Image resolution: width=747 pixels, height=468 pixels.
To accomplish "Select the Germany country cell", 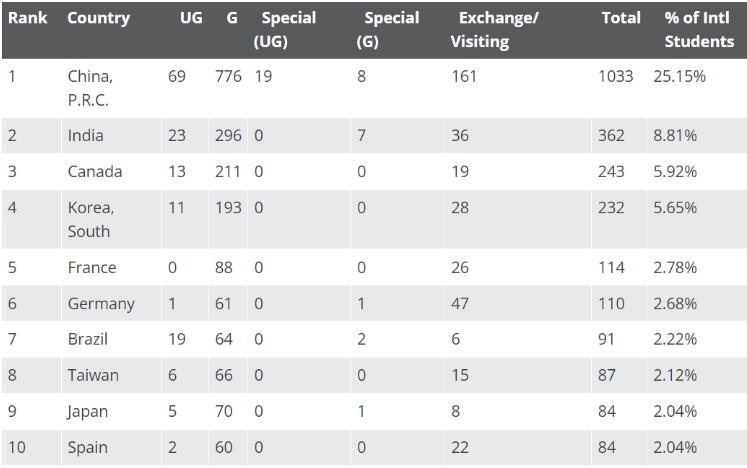I will point(101,304).
